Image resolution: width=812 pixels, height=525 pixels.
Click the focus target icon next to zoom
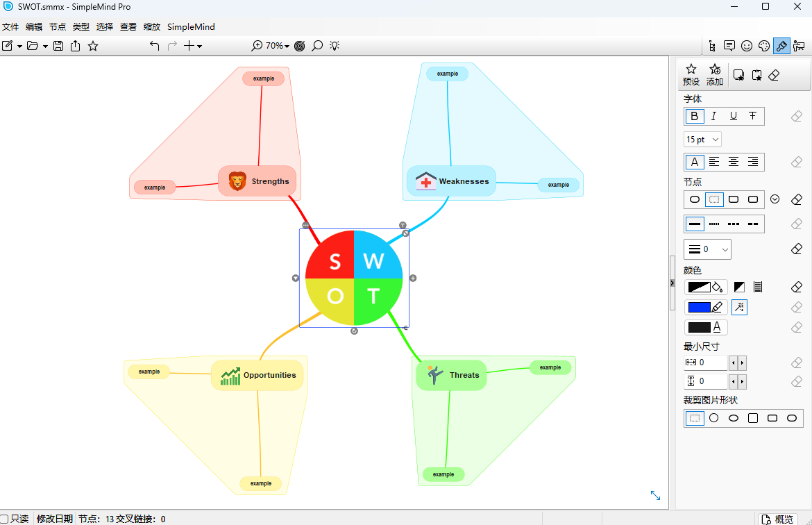coord(300,46)
